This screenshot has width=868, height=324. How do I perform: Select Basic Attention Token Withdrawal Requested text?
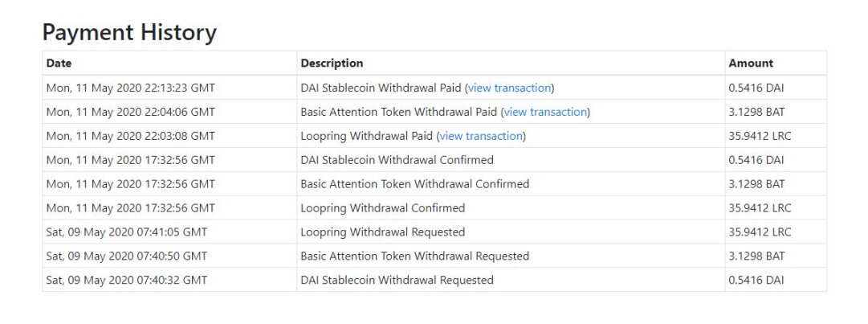414,256
